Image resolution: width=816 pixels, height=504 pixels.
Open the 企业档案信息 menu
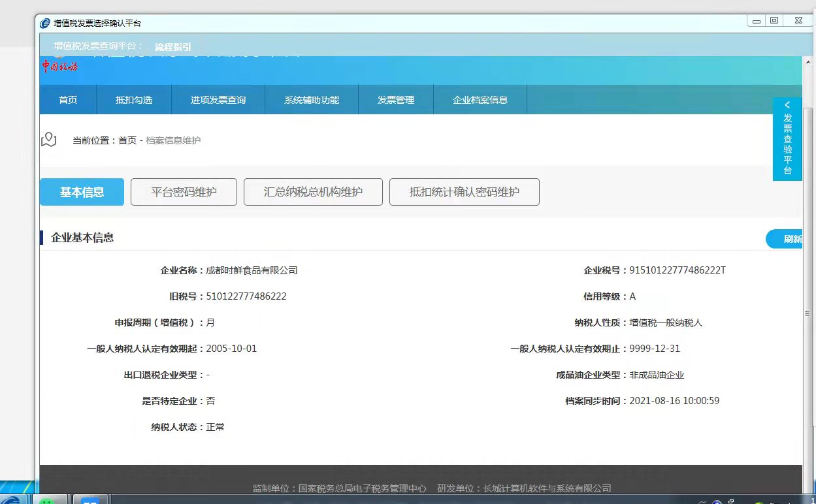[x=480, y=100]
